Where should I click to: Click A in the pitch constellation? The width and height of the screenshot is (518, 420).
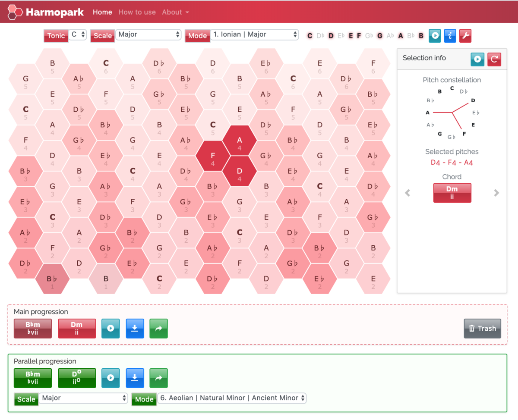click(x=428, y=113)
